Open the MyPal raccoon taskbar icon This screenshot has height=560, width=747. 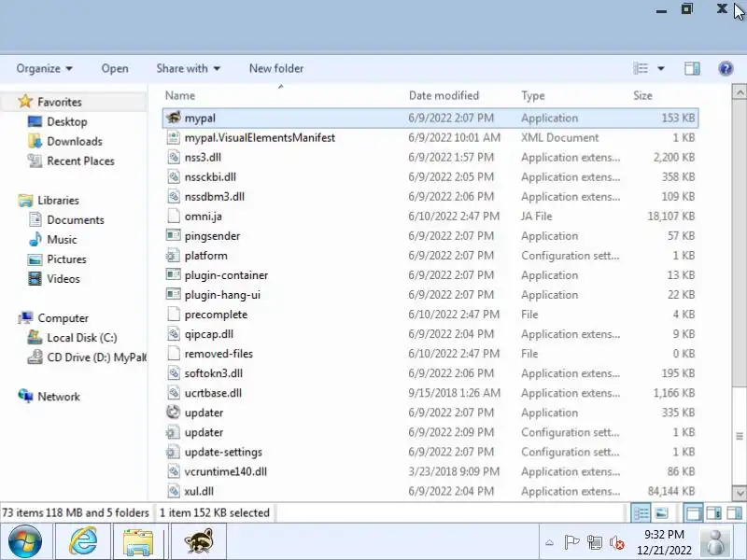point(198,541)
